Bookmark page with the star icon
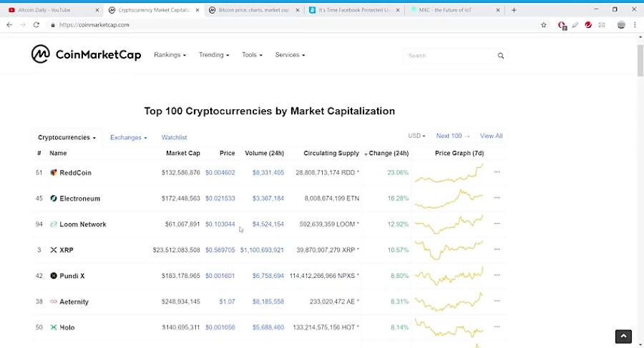The image size is (644, 348). coord(543,24)
